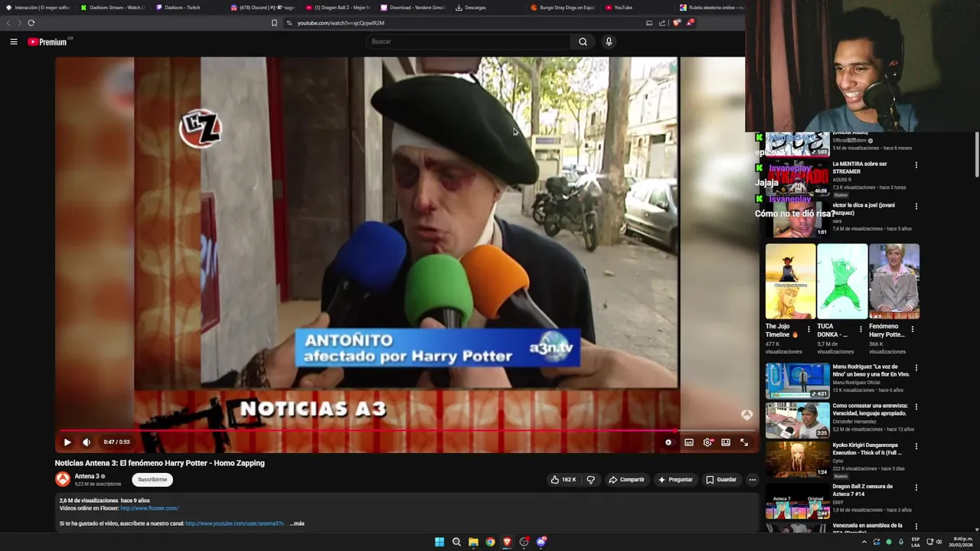
Task: Open the youtube.com/user/antena3 link
Action: tap(234, 523)
